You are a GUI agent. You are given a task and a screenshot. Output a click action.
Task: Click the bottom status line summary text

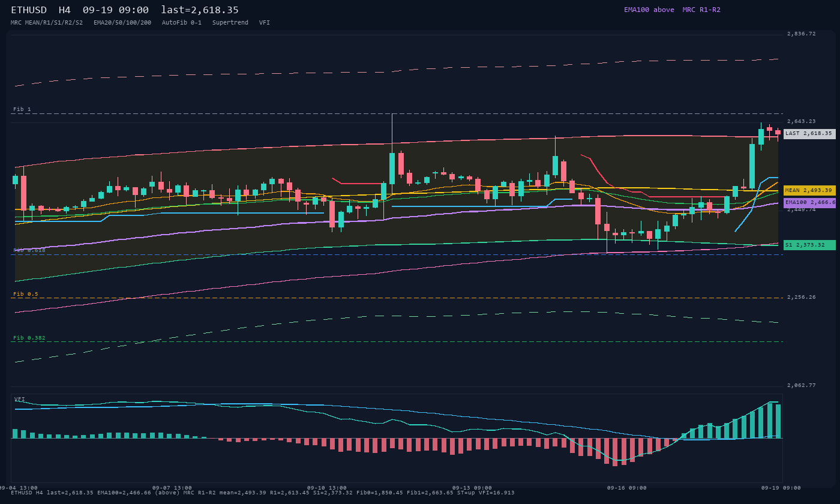(263, 493)
